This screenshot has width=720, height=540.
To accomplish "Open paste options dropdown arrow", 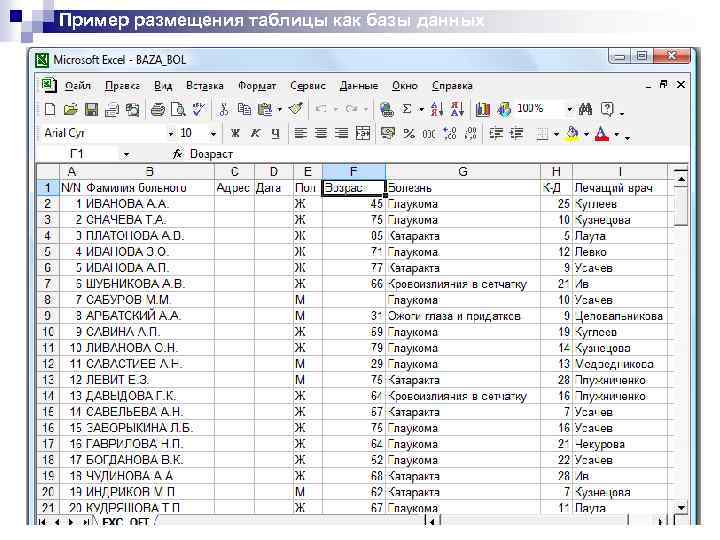I will tap(279, 109).
